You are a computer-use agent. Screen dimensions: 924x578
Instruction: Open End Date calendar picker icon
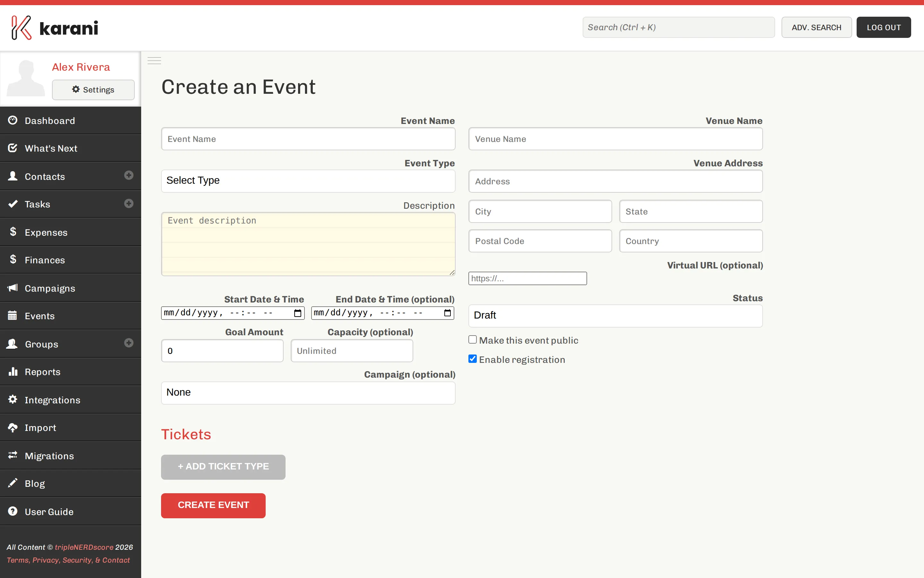click(x=448, y=313)
